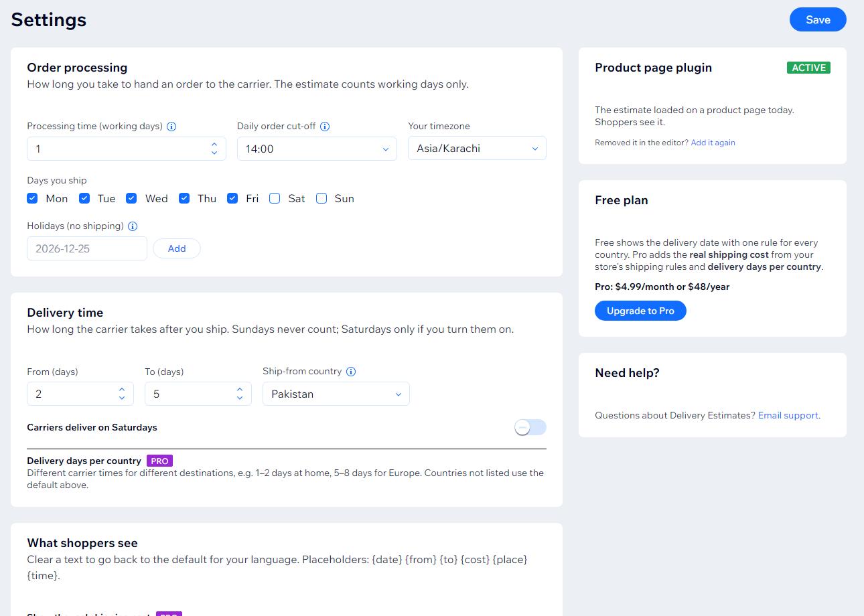Click the What shoppers see heading
The height and width of the screenshot is (616, 864).
click(82, 543)
